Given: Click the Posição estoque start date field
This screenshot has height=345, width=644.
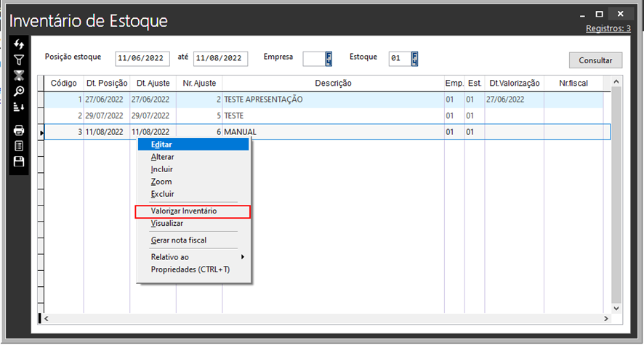Looking at the screenshot, I should (142, 59).
